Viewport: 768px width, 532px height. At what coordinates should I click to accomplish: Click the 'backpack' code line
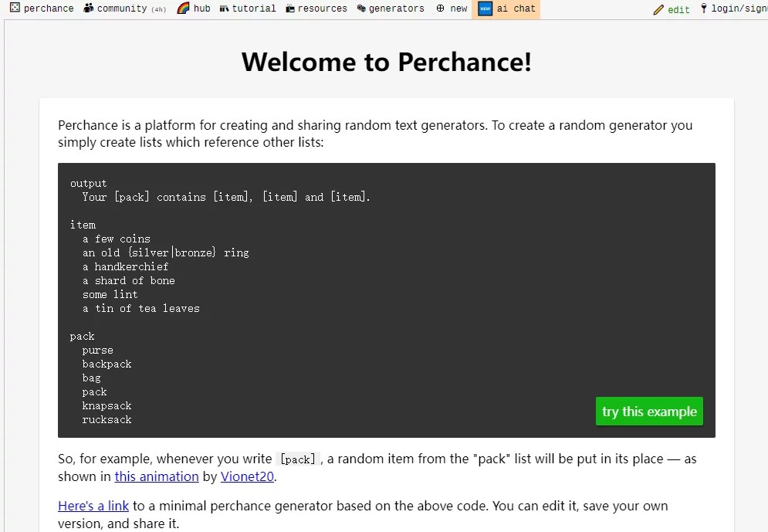(107, 364)
